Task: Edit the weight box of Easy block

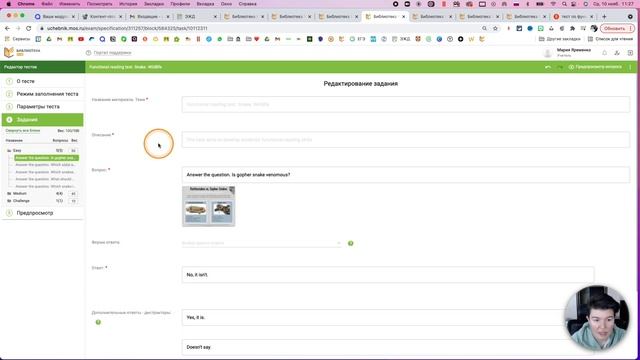Action: 73,151
